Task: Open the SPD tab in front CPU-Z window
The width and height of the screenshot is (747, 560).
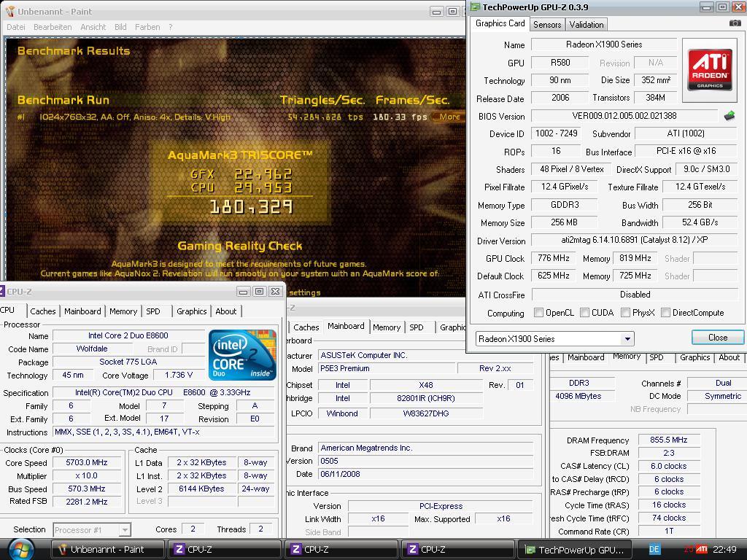Action: click(x=153, y=311)
